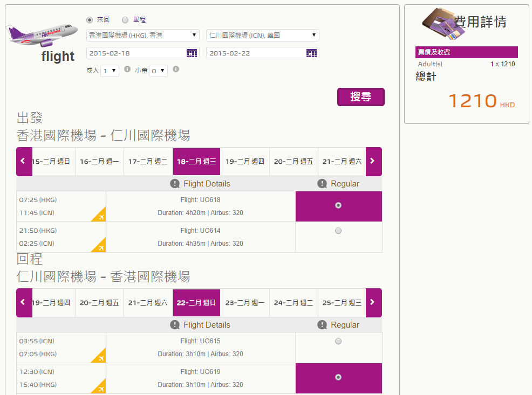Open the origin airport dropdown (香港國際機場)
Viewport: 532px width, 395px height.
143,36
